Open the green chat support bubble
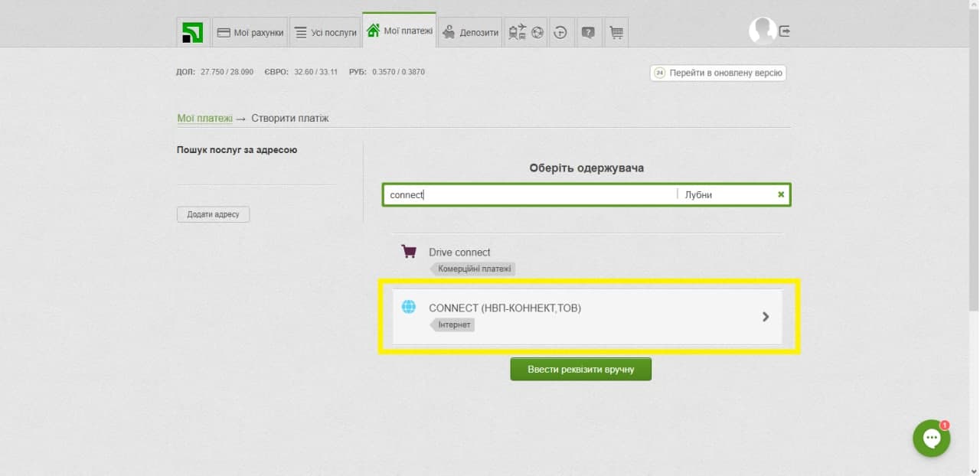The height and width of the screenshot is (476, 980). coord(931,438)
